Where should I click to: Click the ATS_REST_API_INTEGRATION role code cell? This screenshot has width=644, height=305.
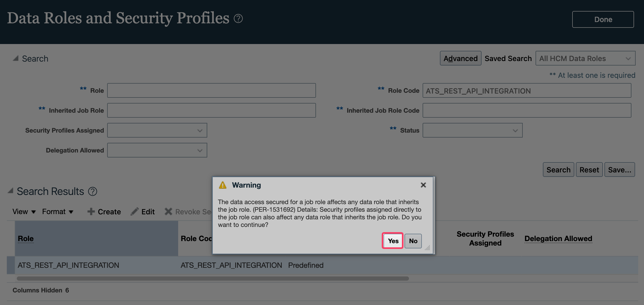pyautogui.click(x=231, y=265)
